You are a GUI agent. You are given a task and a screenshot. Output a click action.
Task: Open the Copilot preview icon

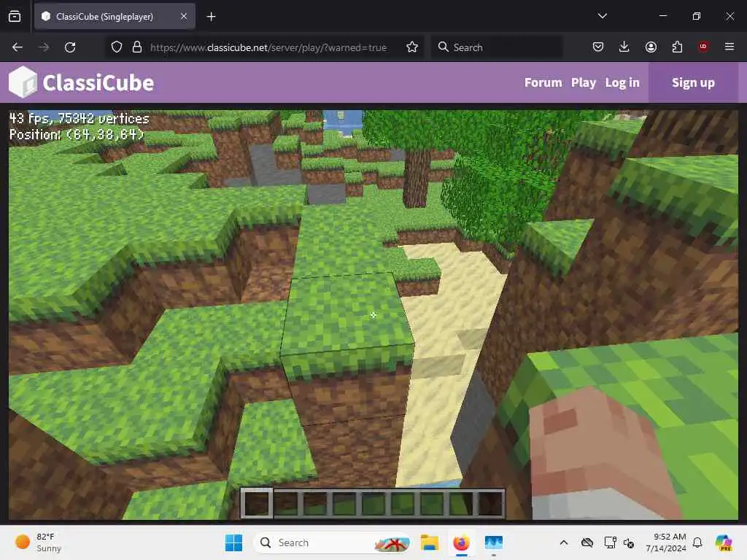(x=724, y=542)
